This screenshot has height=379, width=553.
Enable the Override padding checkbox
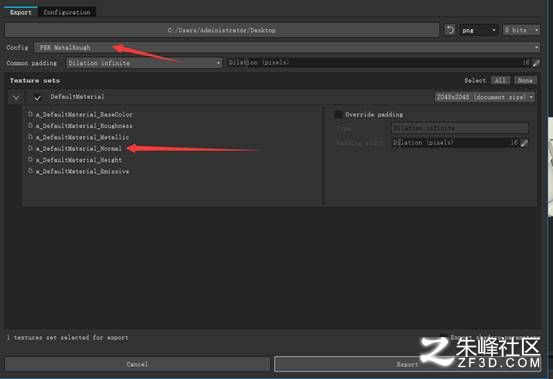(x=338, y=115)
